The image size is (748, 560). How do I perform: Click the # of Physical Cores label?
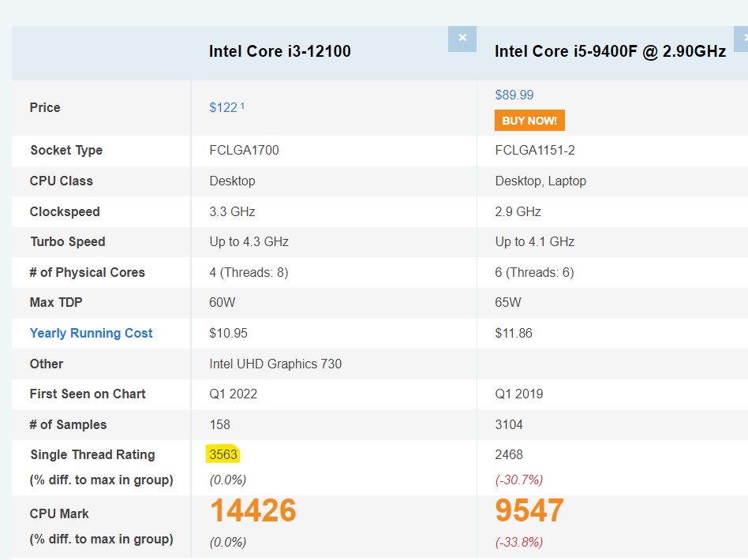coord(88,272)
